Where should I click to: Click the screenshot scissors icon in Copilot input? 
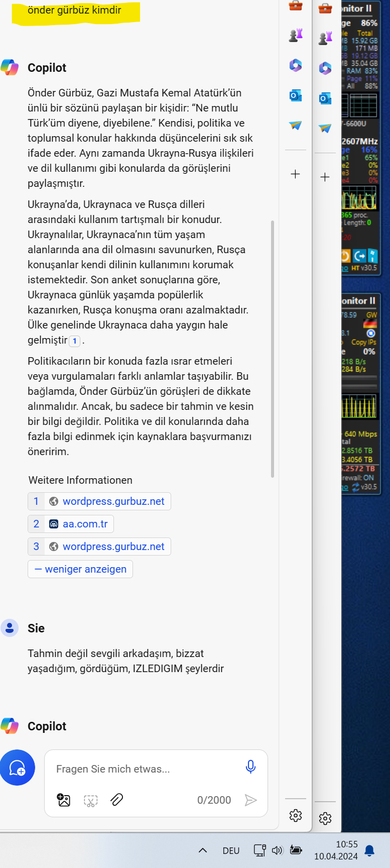point(90,800)
